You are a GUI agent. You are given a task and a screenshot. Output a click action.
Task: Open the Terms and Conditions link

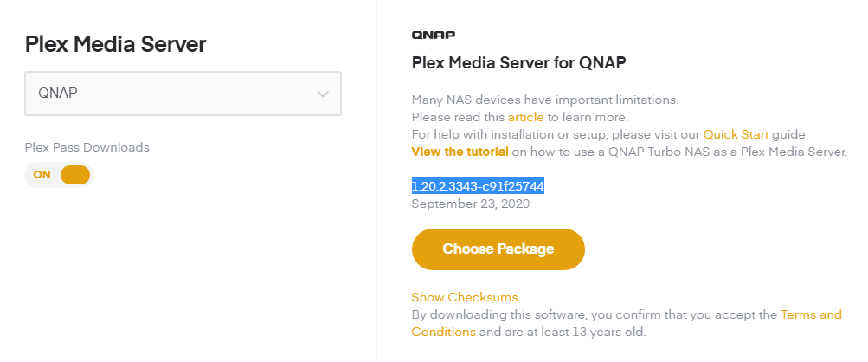pyautogui.click(x=811, y=314)
